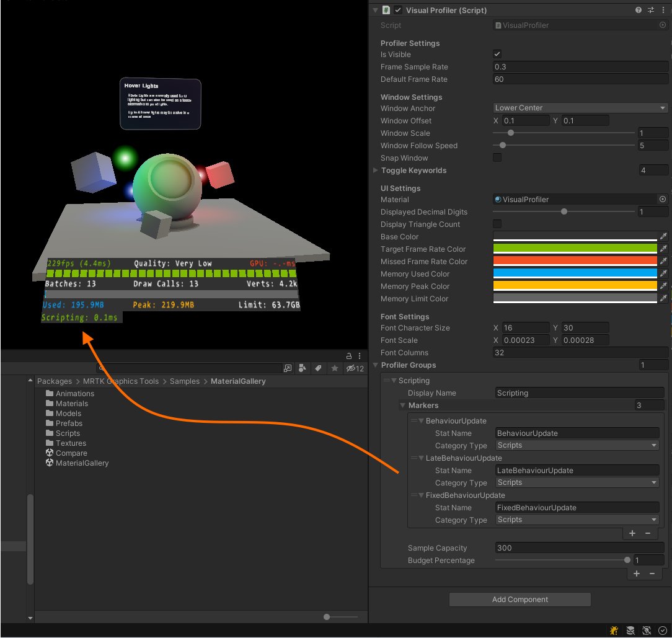672x638 pixels.
Task: Open the Window Anchor Lower Center dropdown
Action: tap(580, 109)
